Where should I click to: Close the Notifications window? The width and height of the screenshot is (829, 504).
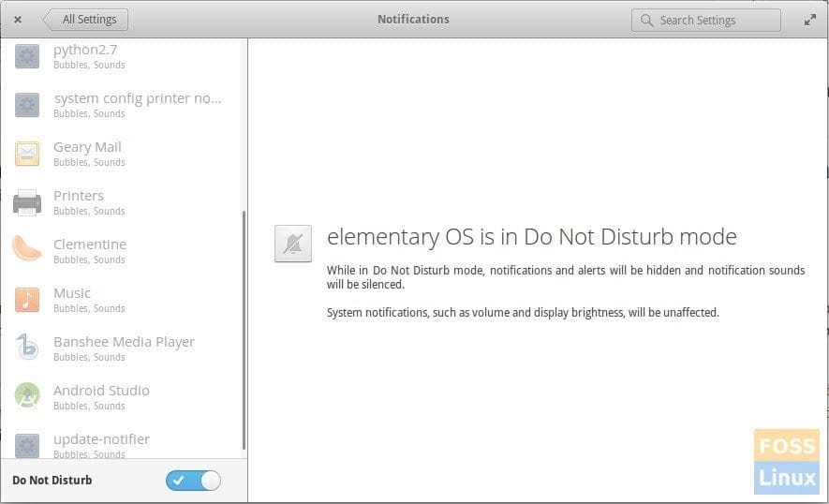tap(18, 20)
